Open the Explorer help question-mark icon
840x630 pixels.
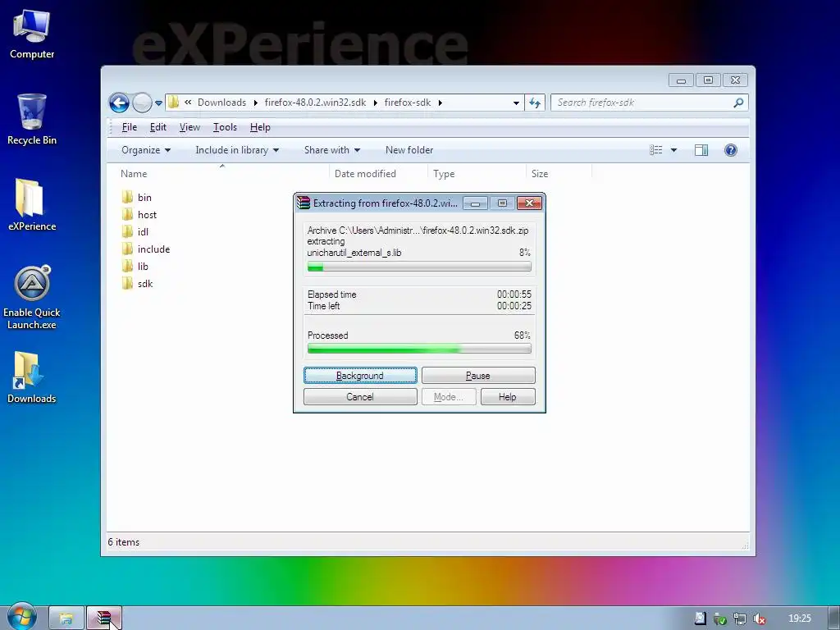(730, 150)
